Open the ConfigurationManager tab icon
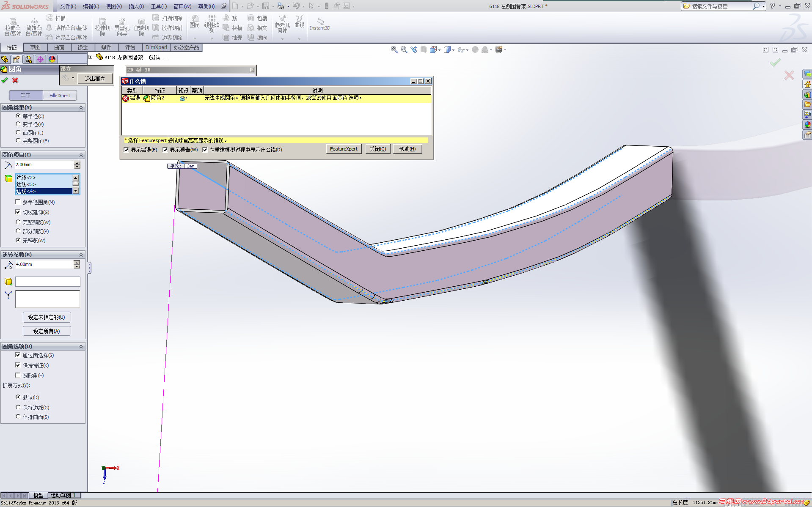 28,59
